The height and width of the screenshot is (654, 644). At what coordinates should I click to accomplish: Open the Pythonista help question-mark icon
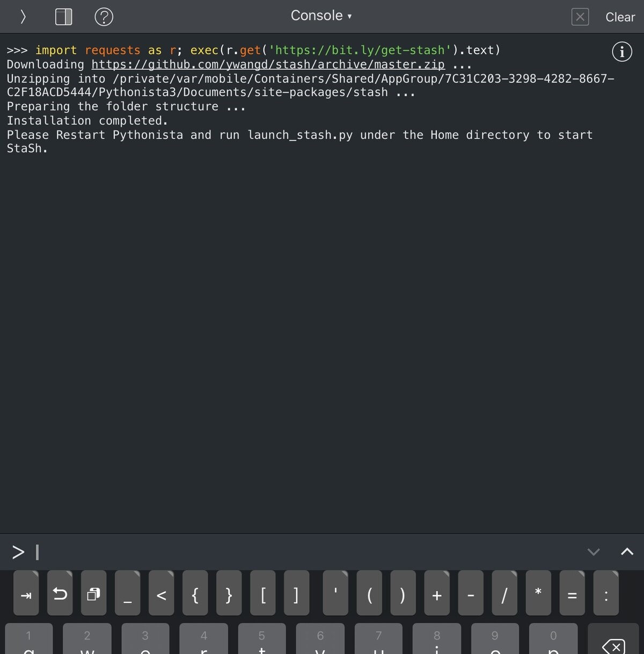[x=104, y=17]
